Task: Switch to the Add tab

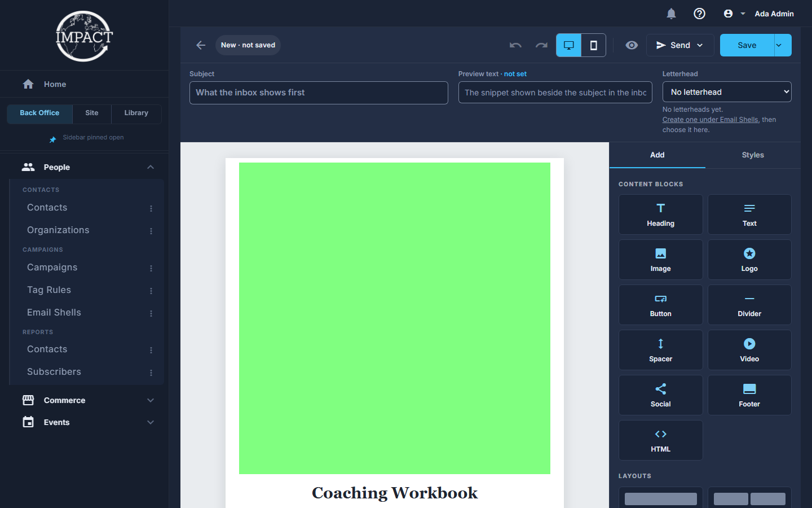Action: pyautogui.click(x=657, y=155)
